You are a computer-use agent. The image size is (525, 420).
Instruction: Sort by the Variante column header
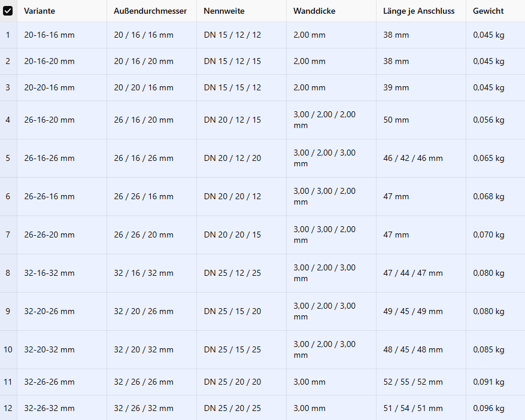(x=62, y=11)
